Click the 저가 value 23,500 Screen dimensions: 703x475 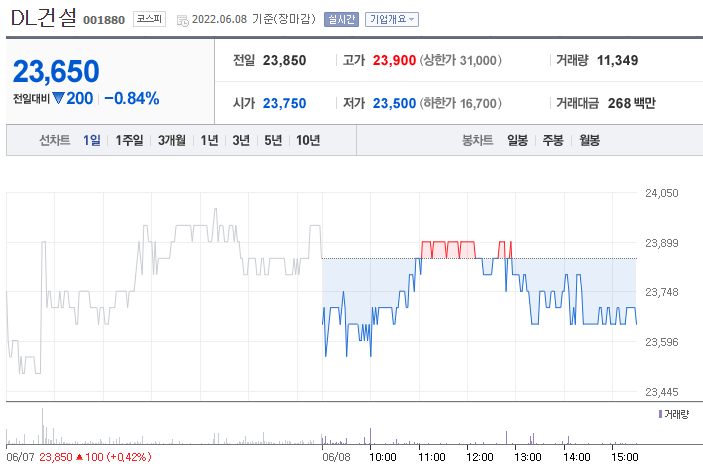[x=394, y=104]
